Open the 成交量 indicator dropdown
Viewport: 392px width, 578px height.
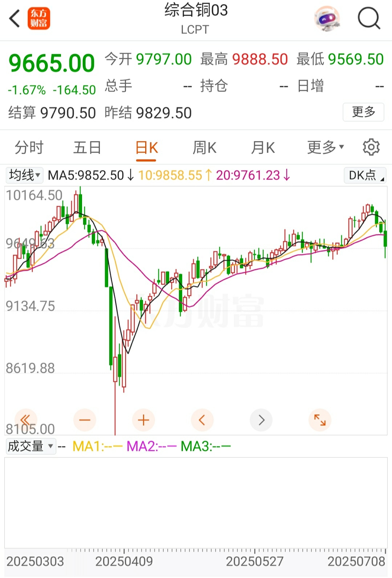pyautogui.click(x=31, y=446)
